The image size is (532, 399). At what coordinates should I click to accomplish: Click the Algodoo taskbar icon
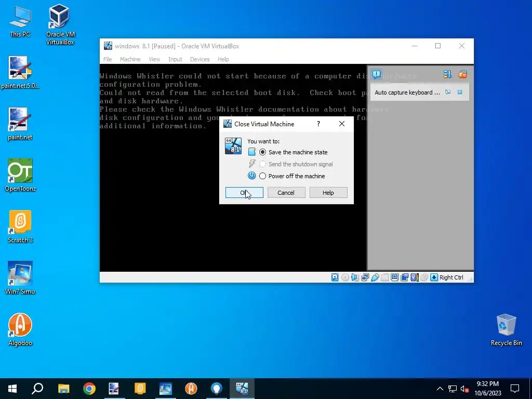point(191,389)
